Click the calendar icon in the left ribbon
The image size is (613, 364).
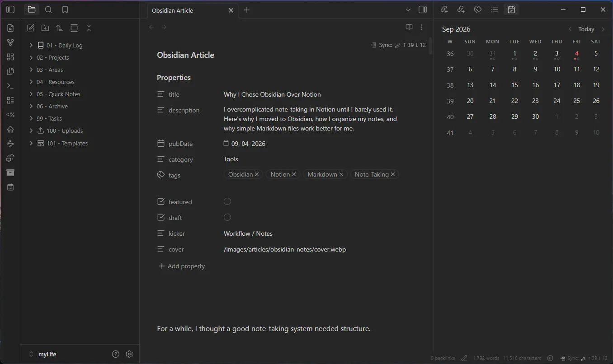10,187
